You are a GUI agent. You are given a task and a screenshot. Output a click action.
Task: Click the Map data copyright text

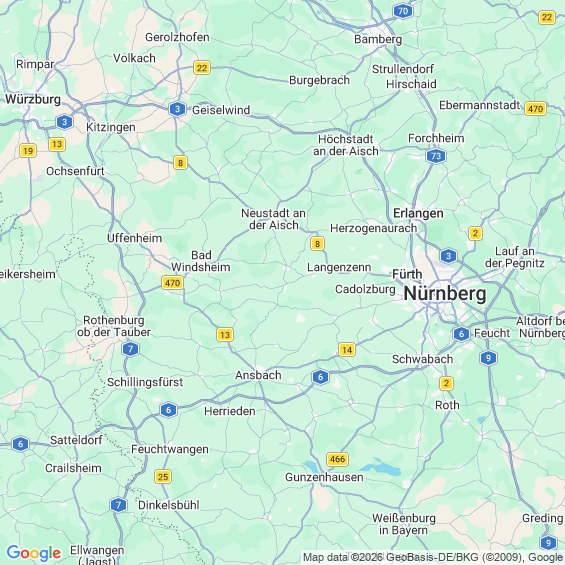click(433, 558)
